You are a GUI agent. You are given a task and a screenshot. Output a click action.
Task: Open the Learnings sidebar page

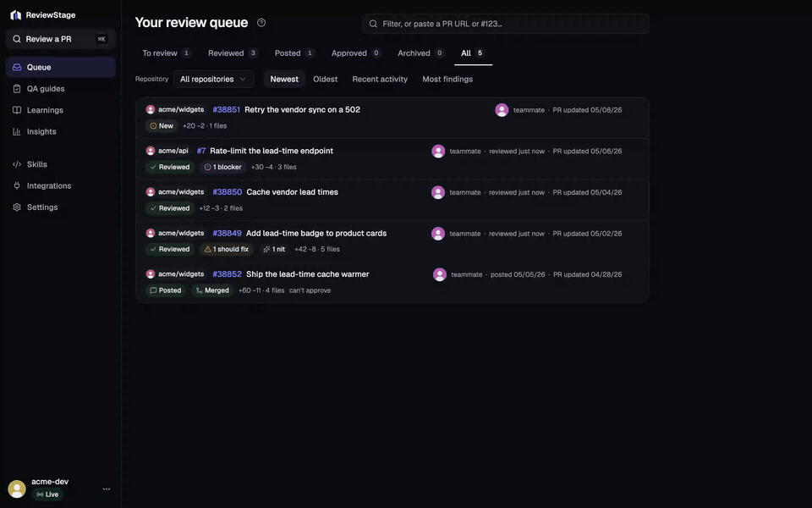click(61, 110)
